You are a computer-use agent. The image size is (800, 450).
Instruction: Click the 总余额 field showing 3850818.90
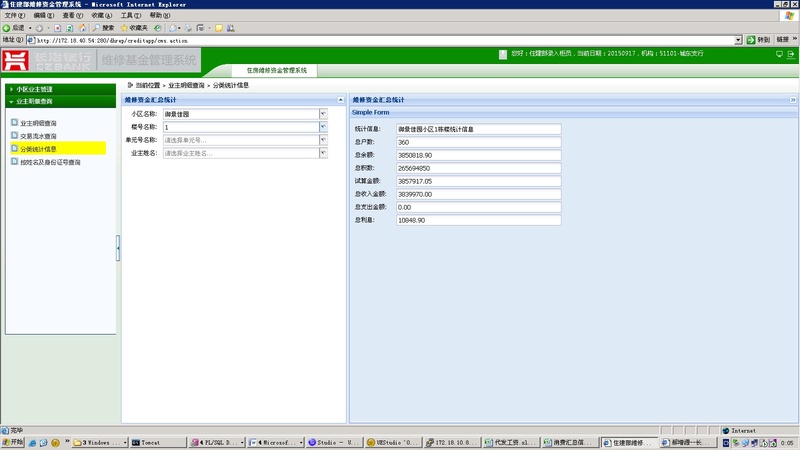click(x=479, y=155)
